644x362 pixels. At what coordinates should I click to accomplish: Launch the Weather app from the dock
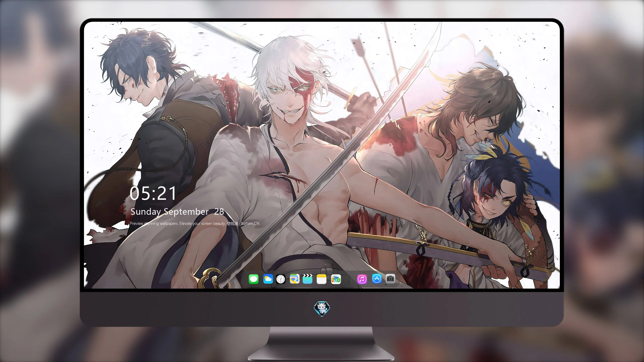coord(268,279)
